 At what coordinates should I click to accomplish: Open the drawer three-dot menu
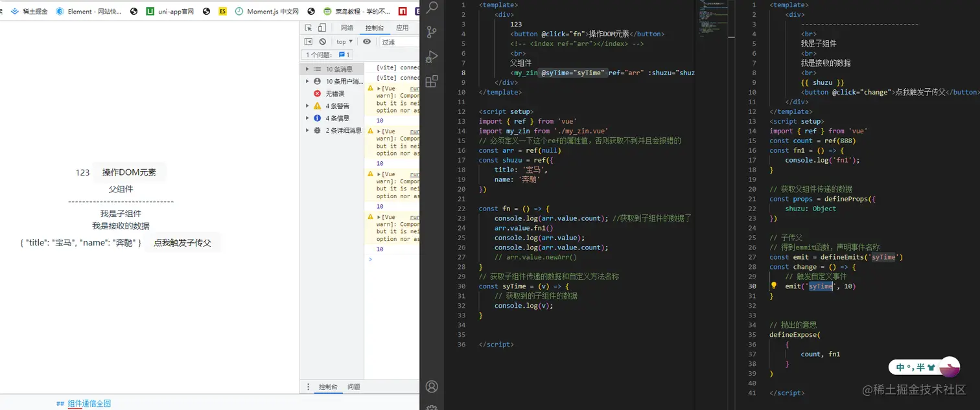pyautogui.click(x=308, y=387)
